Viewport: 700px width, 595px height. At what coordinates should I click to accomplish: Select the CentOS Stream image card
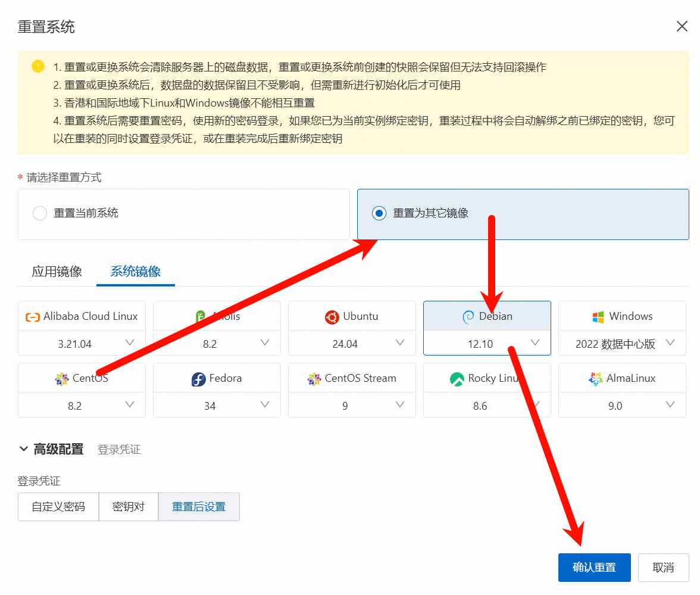click(x=352, y=378)
